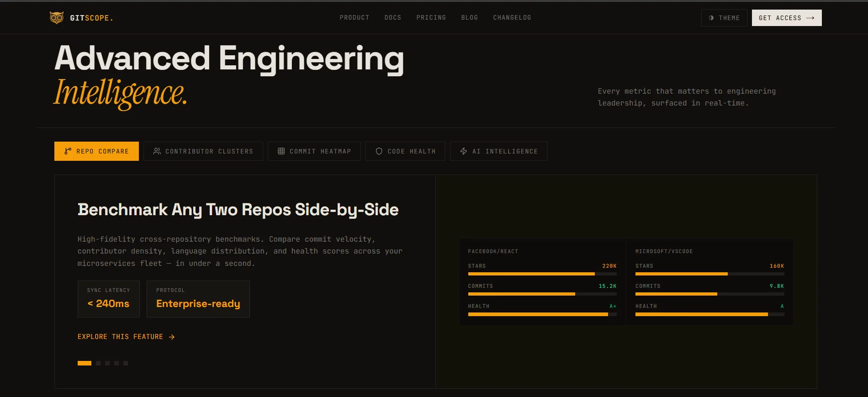The image size is (868, 397).
Task: Go to the Docs page
Action: pos(393,17)
